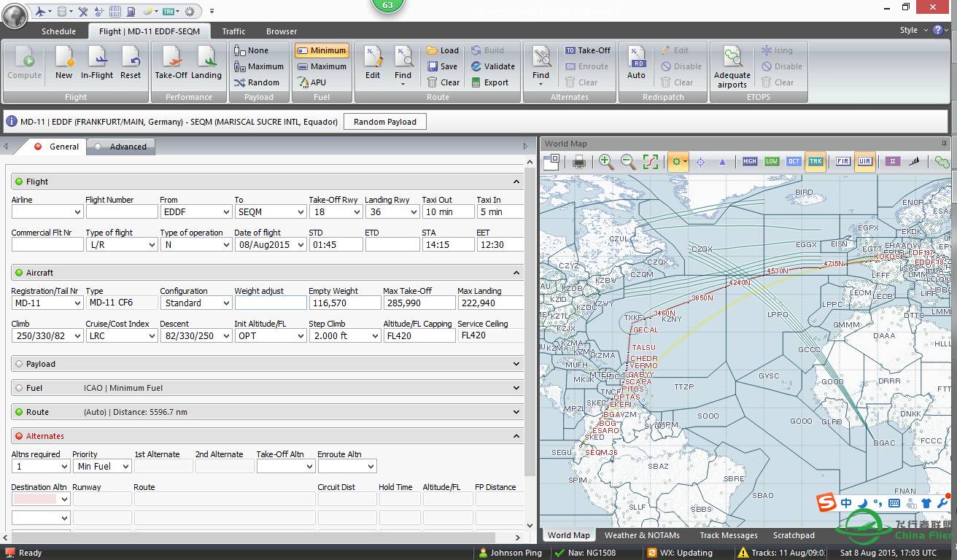Open the Date of flight dropdown
957x560 pixels.
coord(301,245)
